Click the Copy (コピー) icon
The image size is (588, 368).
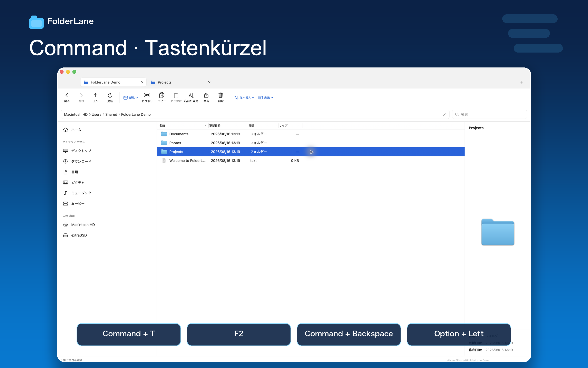(161, 95)
